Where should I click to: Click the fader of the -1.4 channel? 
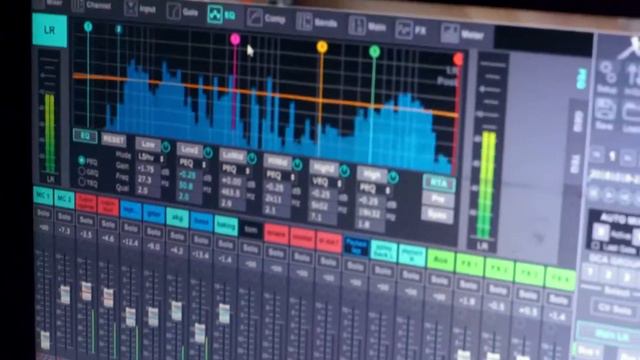(224, 313)
